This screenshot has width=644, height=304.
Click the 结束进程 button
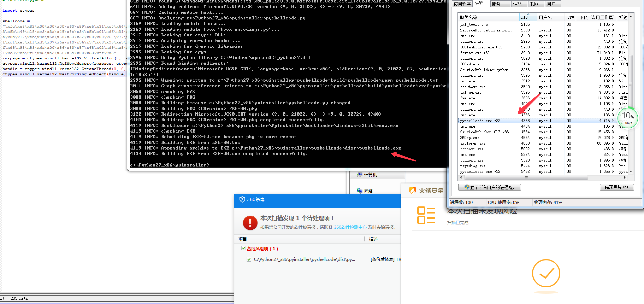[x=616, y=187]
